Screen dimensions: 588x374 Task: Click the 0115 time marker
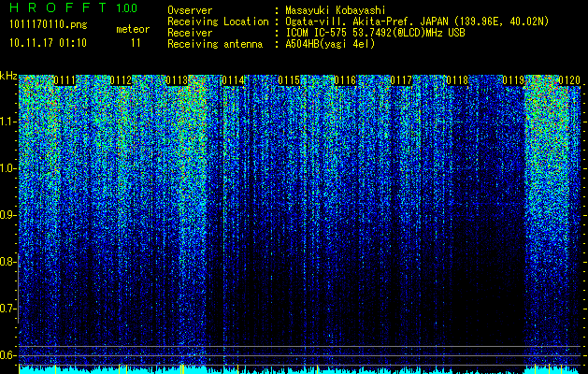[289, 80]
